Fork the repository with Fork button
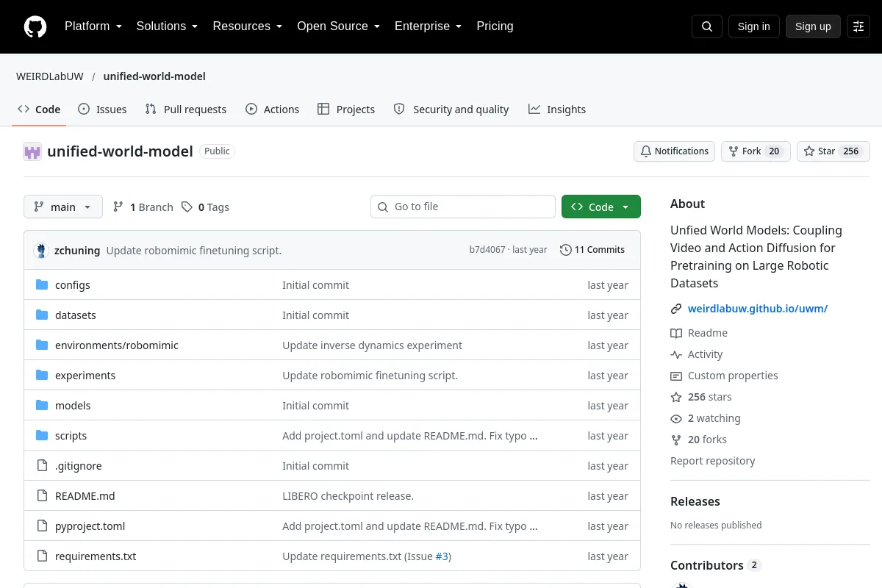Image resolution: width=882 pixels, height=588 pixels. point(756,151)
